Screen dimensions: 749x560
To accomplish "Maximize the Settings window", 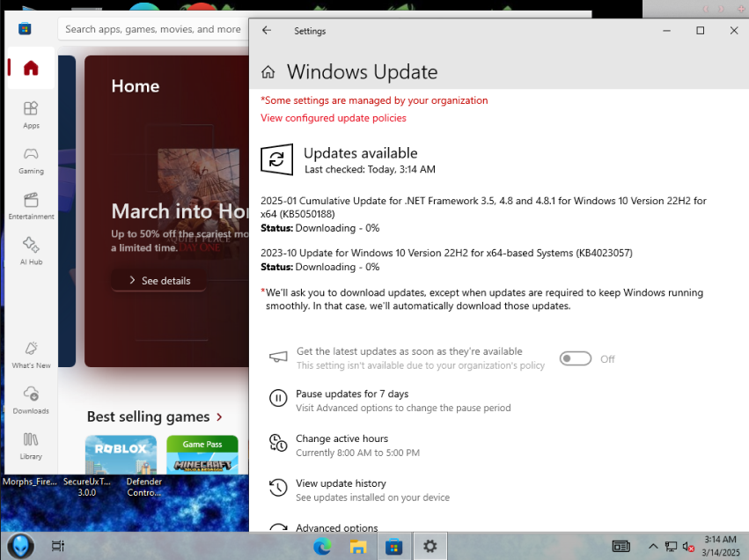I will tap(701, 31).
